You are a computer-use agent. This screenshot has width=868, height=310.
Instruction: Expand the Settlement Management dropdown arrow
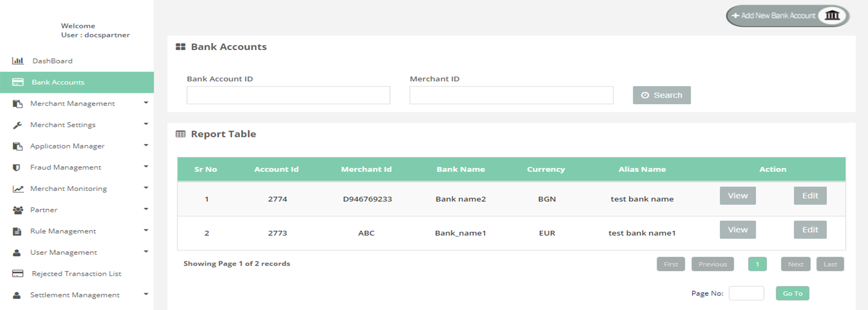(x=146, y=294)
